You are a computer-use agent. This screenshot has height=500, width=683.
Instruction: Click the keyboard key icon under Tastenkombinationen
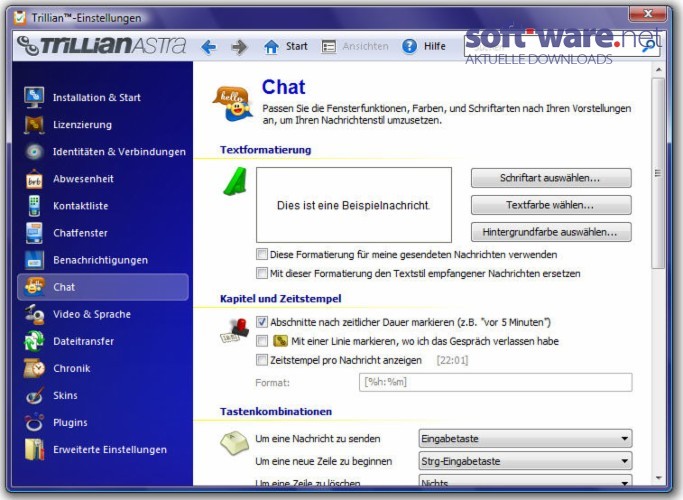click(234, 443)
